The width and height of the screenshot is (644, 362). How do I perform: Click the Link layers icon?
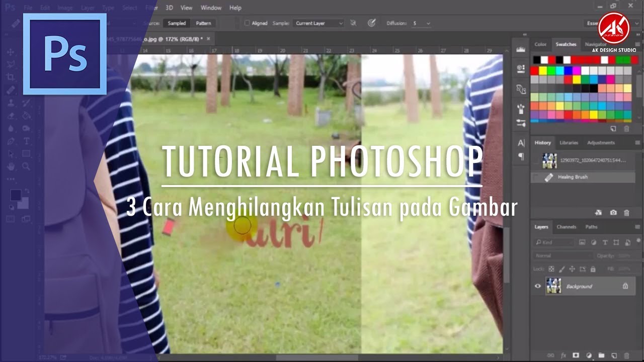[551, 355]
